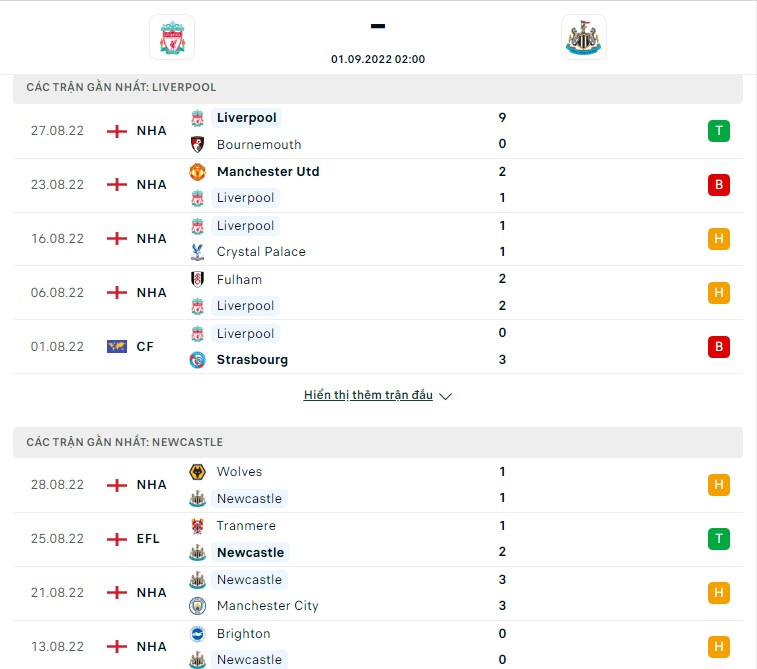Select the Manchester City crest icon
757x669 pixels.
tap(197, 606)
